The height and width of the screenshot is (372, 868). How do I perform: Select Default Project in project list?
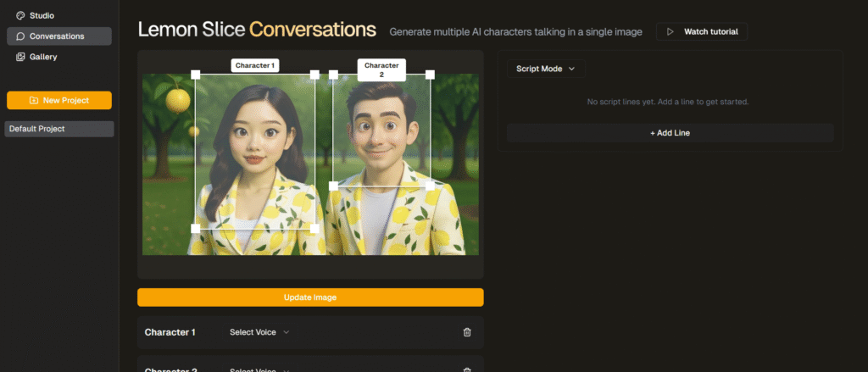[59, 129]
